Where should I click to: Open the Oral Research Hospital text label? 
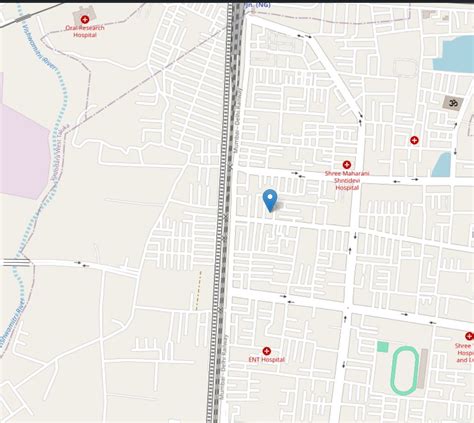pos(85,31)
